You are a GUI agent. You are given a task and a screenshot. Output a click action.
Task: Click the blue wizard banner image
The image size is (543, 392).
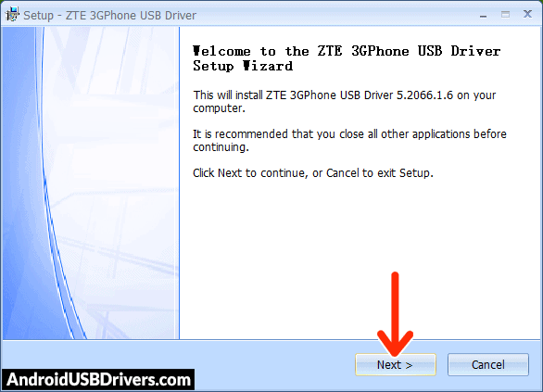pyautogui.click(x=89, y=183)
